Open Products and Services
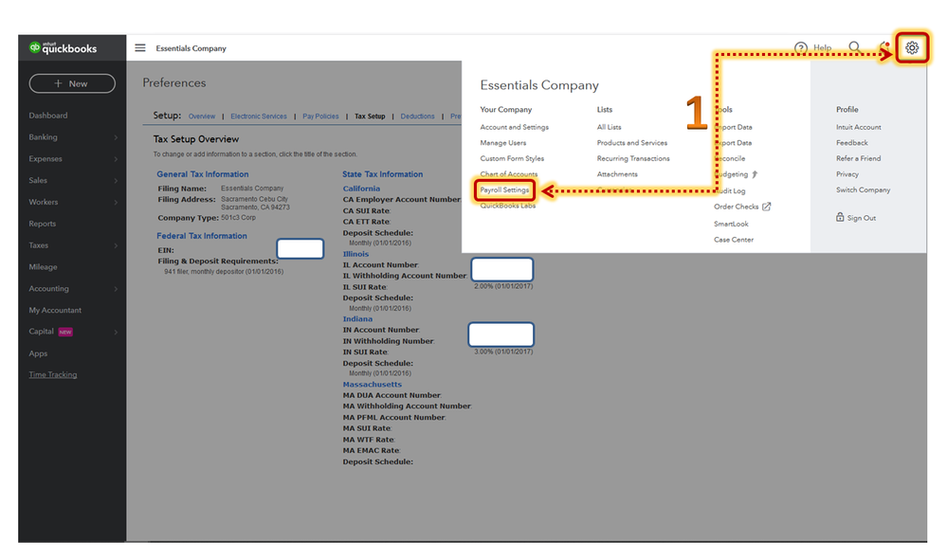Viewport: 947px width, 560px height. point(632,143)
